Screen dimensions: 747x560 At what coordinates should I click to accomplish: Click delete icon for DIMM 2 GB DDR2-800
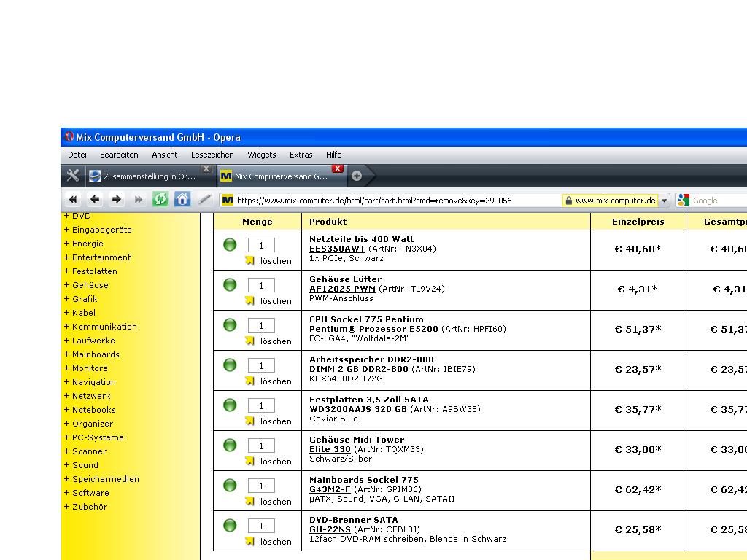click(x=249, y=381)
